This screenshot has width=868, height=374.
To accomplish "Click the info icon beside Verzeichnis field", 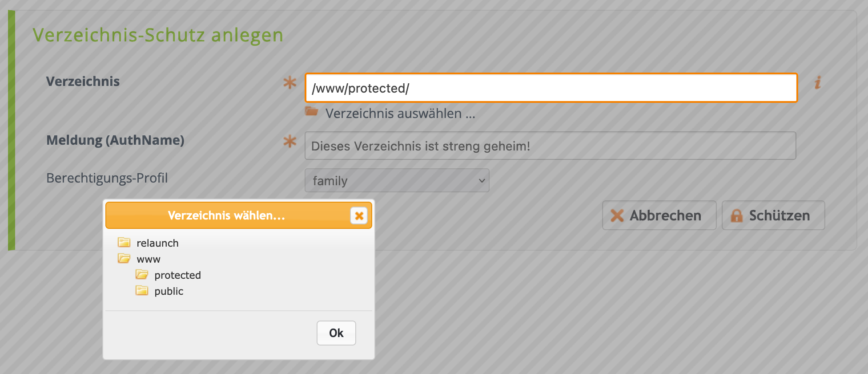I will (x=817, y=83).
